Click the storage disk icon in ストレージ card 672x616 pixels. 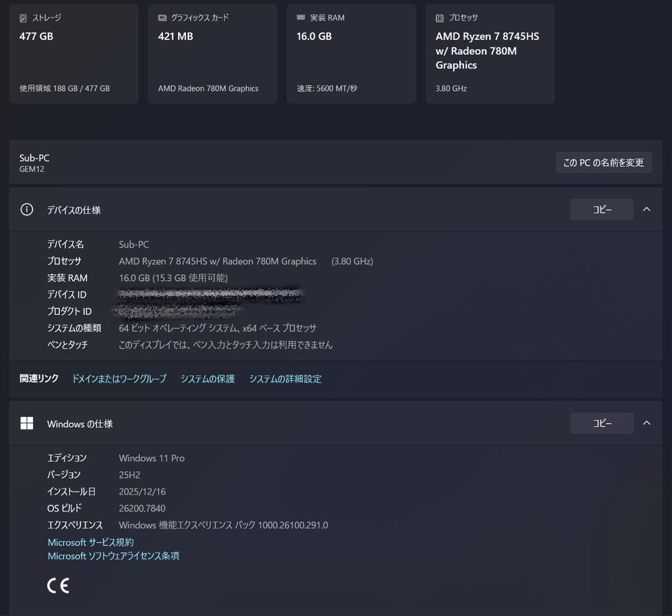pyautogui.click(x=23, y=18)
